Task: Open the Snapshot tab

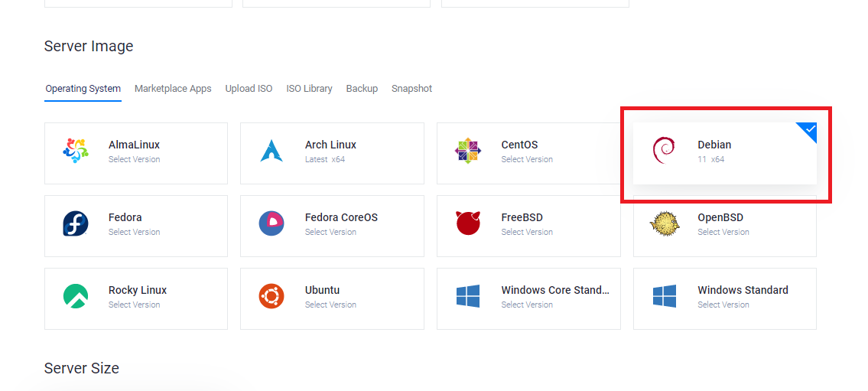Action: tap(411, 89)
